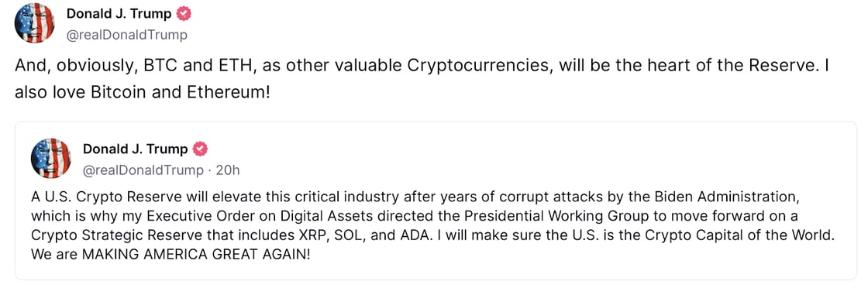Open Donald J. Trump name inside the quoted post
Viewport: 868px width, 288px height.
coord(135,149)
